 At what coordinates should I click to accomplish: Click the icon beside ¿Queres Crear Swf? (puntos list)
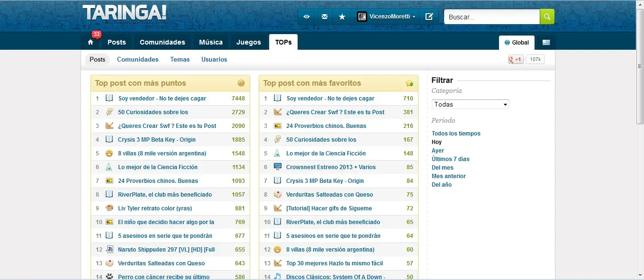[x=109, y=126]
